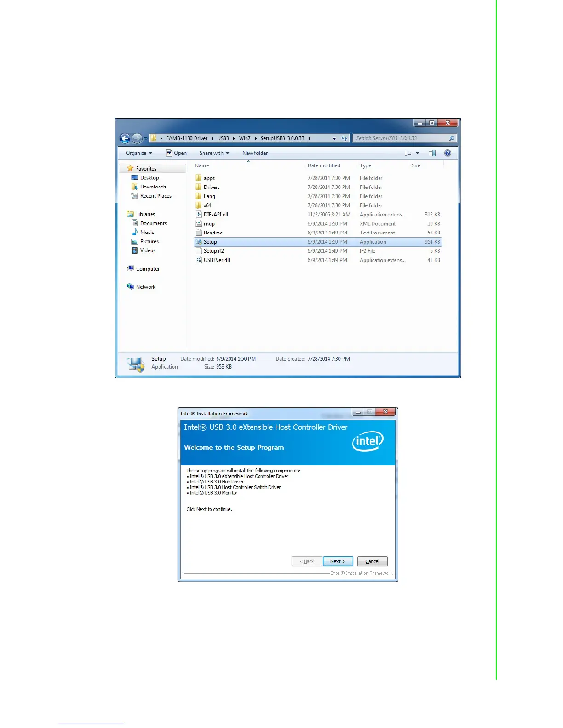Click the Setup application icon in list

click(199, 242)
